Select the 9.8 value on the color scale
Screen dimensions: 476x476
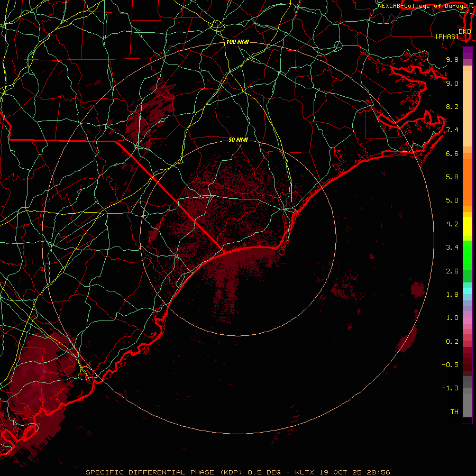(452, 59)
